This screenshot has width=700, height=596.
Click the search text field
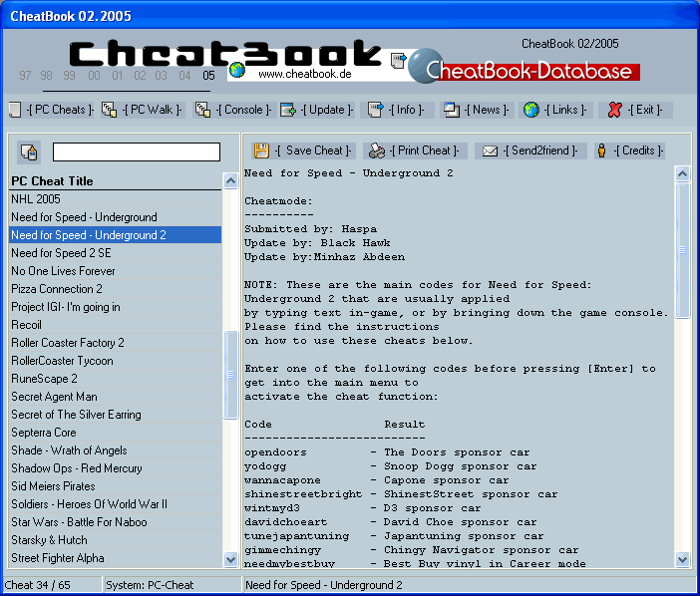pyautogui.click(x=136, y=152)
